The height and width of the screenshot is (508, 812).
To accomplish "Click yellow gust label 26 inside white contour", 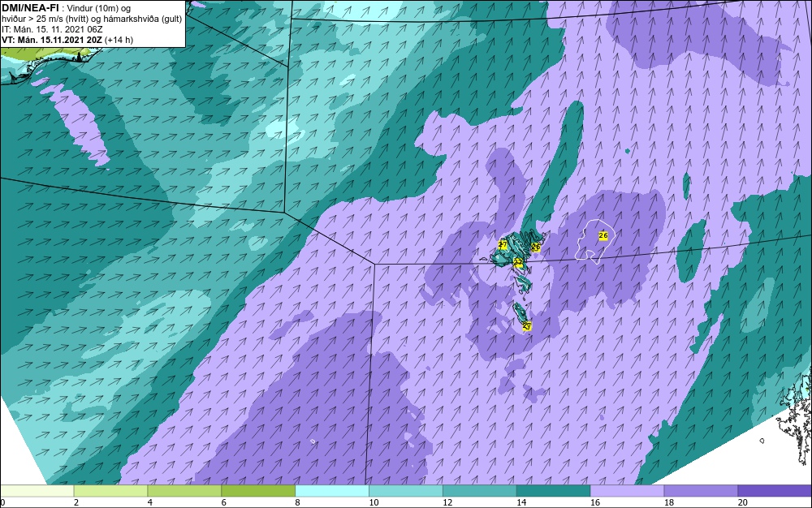I will [x=603, y=235].
